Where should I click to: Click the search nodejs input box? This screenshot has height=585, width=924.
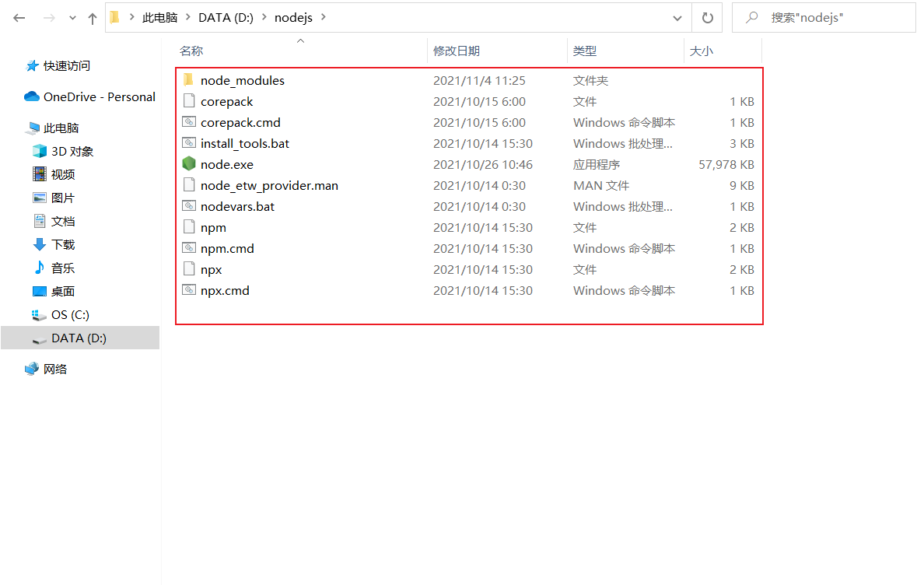pyautogui.click(x=824, y=18)
